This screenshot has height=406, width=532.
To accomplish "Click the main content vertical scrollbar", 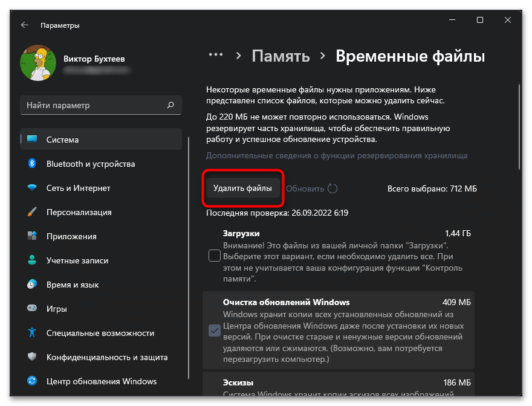I will point(519,126).
